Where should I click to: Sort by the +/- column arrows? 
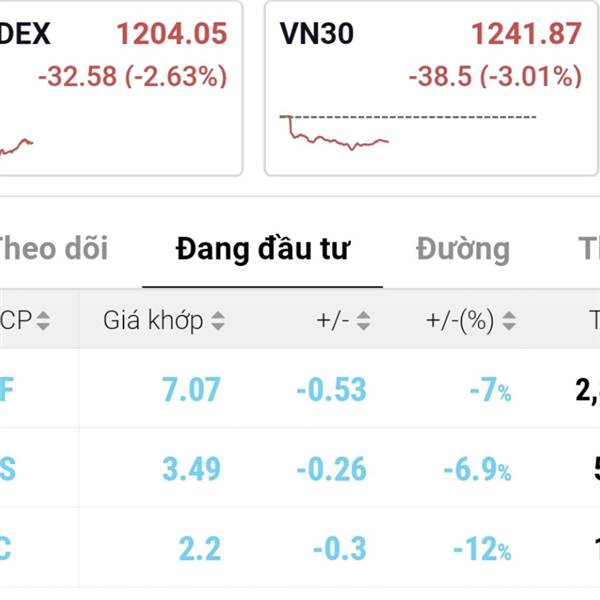click(363, 321)
